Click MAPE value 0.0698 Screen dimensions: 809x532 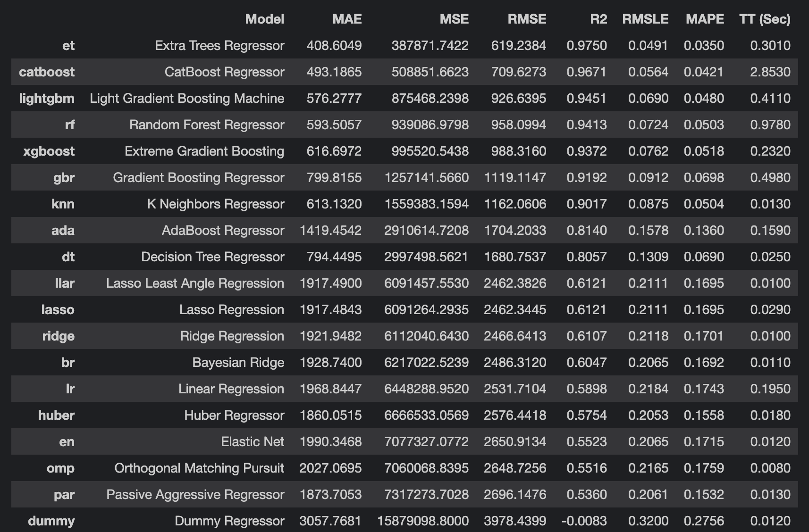pyautogui.click(x=704, y=177)
